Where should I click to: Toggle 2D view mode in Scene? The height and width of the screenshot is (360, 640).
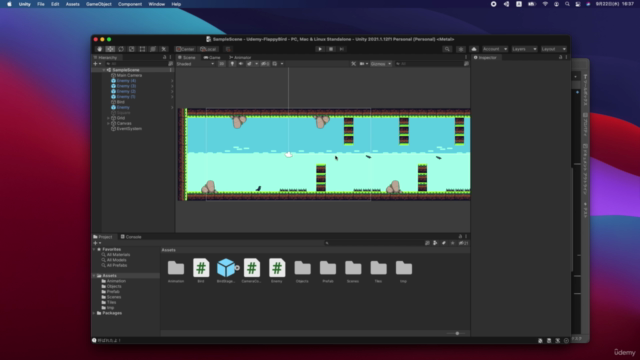click(222, 64)
